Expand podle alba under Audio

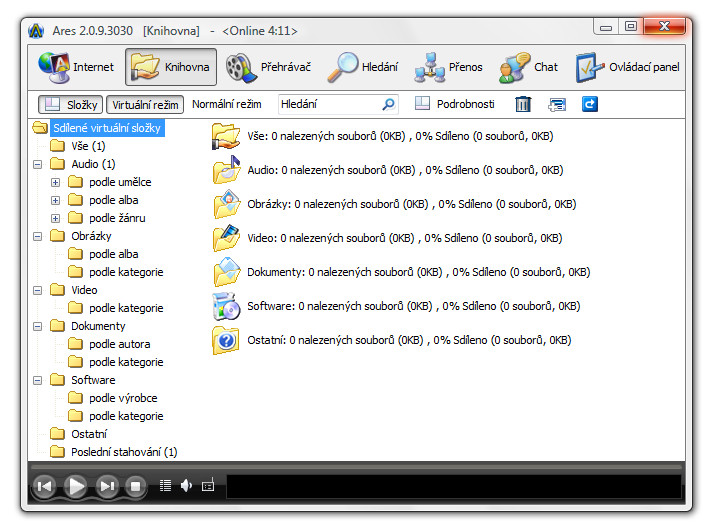(x=55, y=200)
